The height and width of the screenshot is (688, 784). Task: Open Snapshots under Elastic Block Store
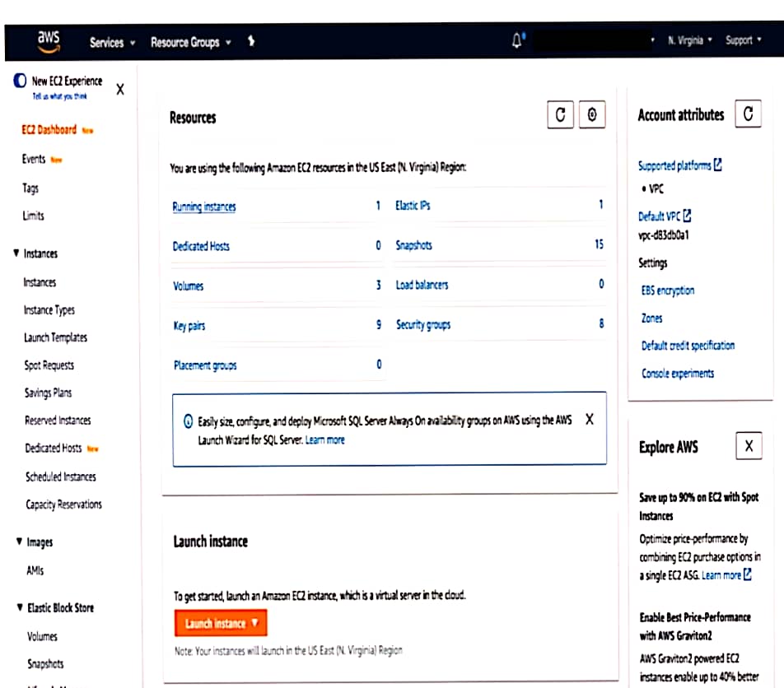45,663
